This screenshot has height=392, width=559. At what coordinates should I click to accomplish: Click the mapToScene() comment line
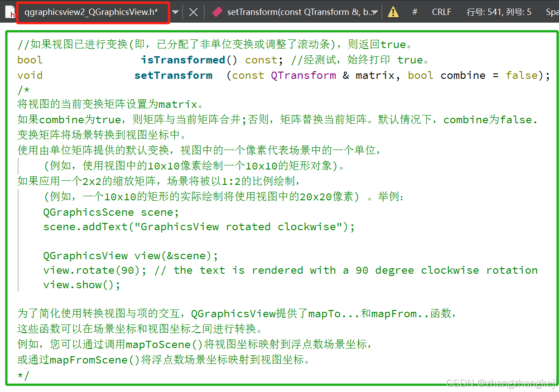(195, 344)
